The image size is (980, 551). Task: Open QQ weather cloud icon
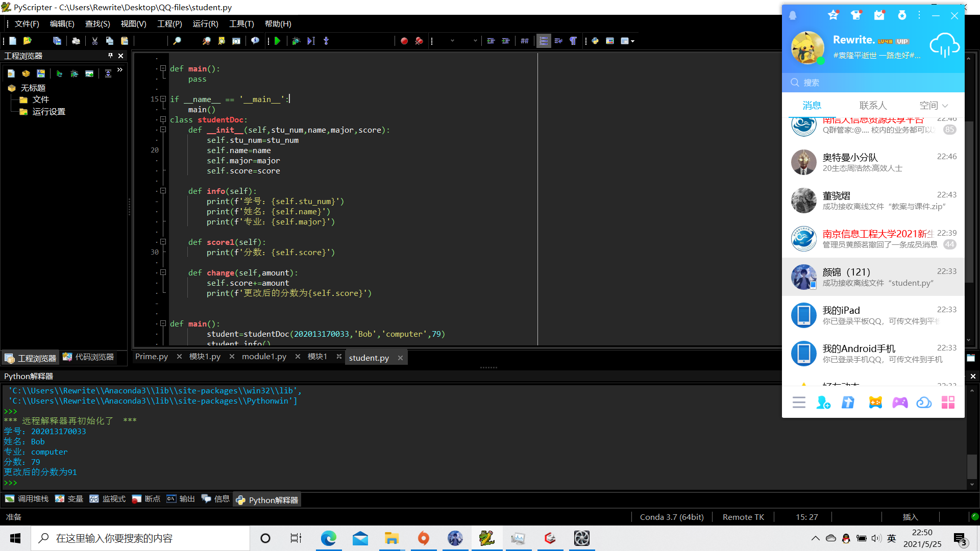point(944,46)
